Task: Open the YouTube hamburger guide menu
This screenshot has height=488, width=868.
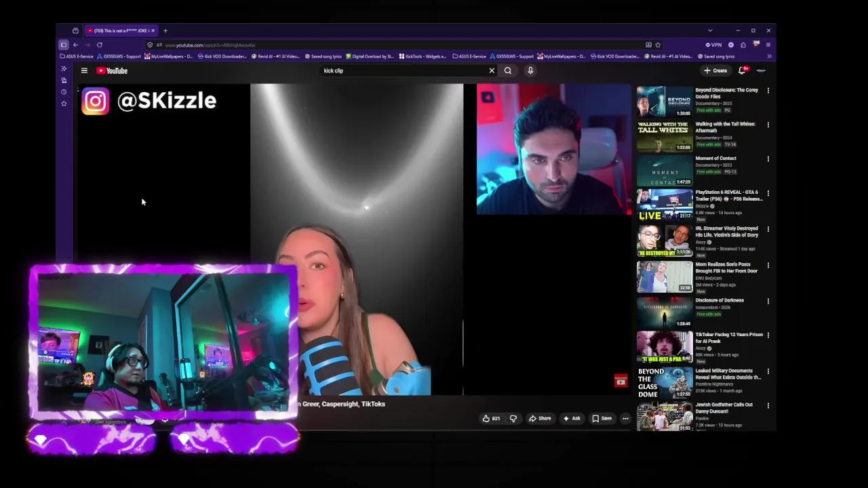Action: pos(84,70)
